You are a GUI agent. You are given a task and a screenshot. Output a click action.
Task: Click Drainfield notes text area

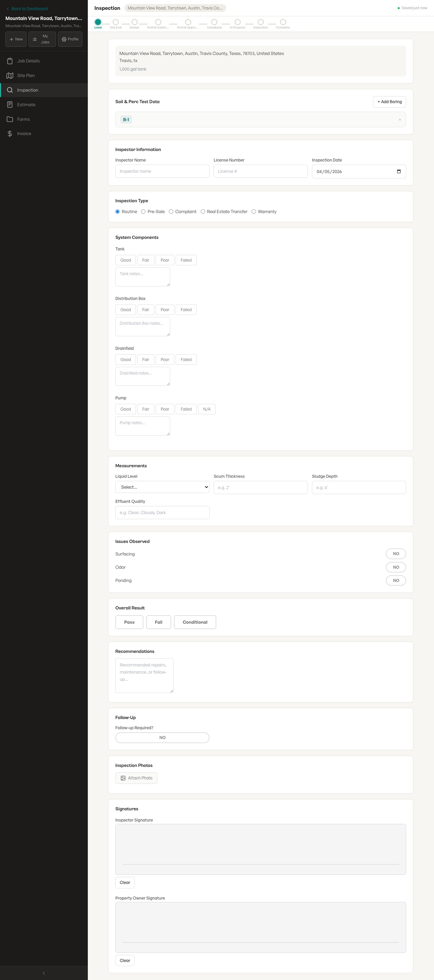tap(142, 376)
